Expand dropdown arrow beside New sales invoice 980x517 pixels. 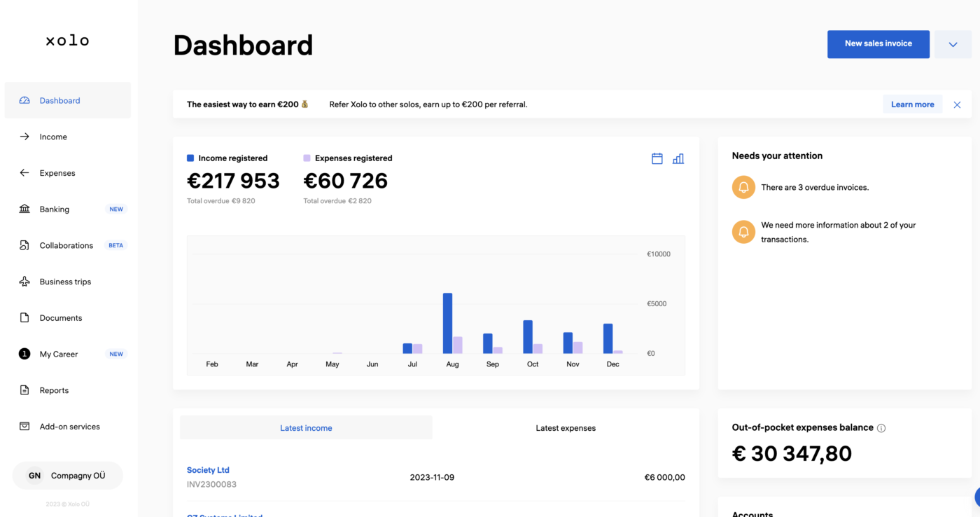tap(953, 44)
